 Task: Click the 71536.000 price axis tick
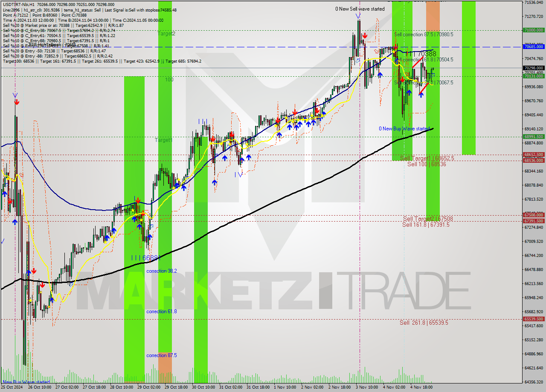click(x=534, y=3)
